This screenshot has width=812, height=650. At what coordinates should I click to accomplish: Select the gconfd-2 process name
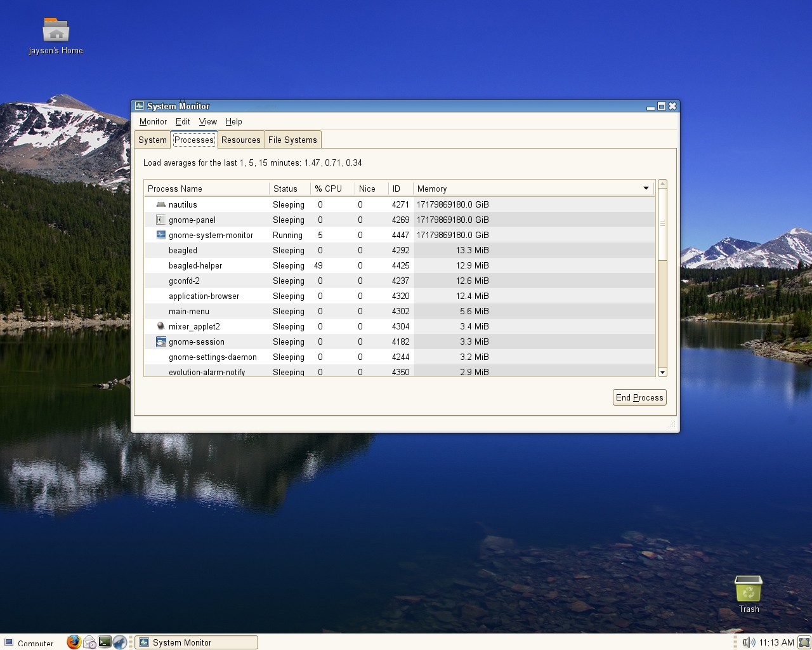pyautogui.click(x=184, y=281)
